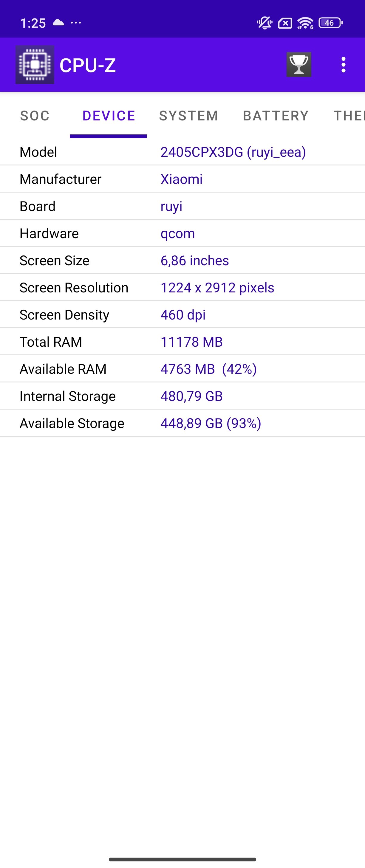Image resolution: width=365 pixels, height=868 pixels.
Task: Switch to the SOC tab
Action: click(x=35, y=116)
